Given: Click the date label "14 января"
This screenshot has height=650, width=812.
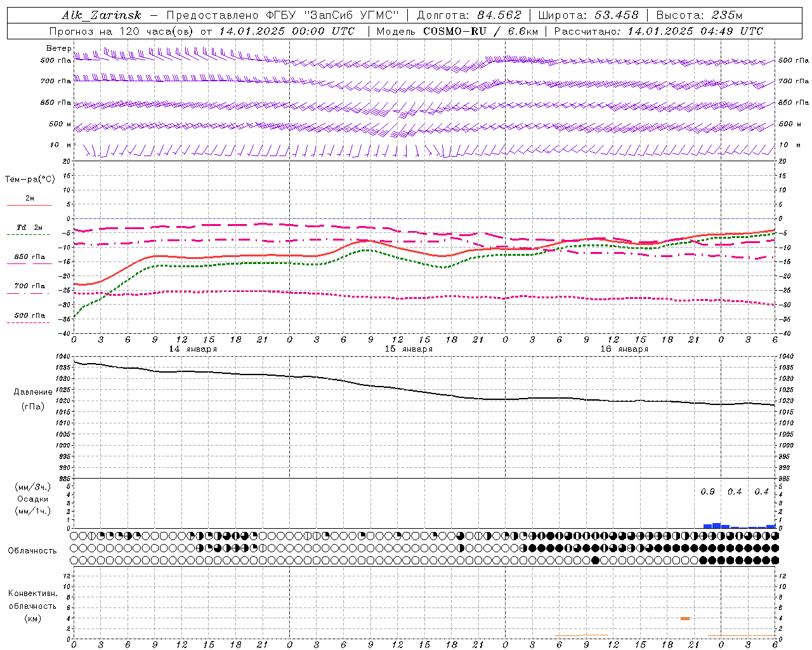Looking at the screenshot, I should [x=193, y=349].
